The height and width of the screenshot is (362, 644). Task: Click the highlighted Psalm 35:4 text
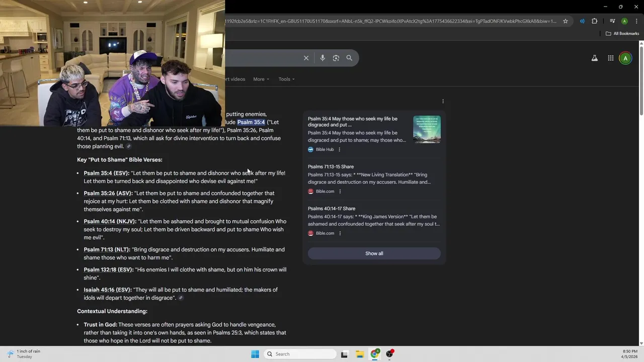(251, 122)
